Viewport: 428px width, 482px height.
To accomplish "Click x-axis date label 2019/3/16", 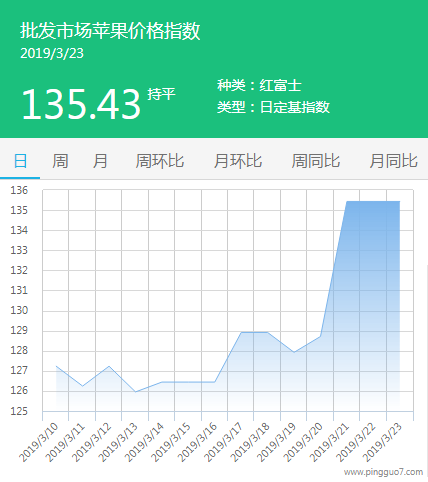I will point(197,442).
